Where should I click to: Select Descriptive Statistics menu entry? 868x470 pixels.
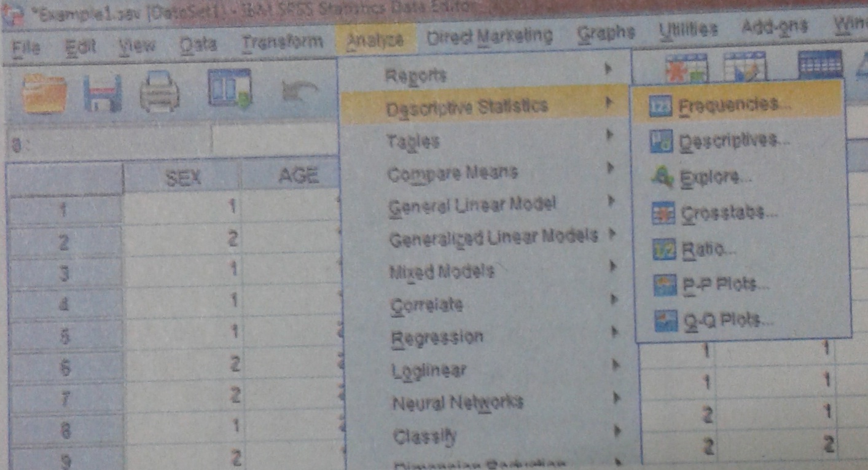click(485, 107)
